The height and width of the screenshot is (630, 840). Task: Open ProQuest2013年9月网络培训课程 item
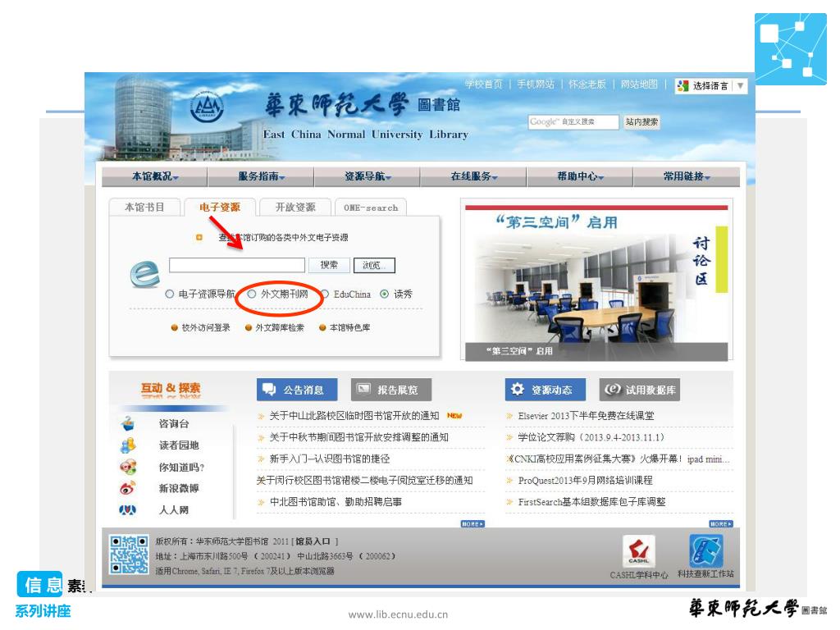coord(585,481)
